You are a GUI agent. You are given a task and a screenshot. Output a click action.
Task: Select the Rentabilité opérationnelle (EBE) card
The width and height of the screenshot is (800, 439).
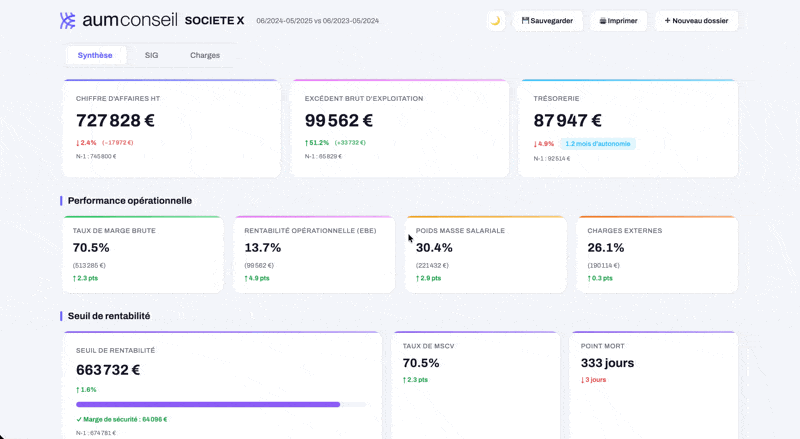pyautogui.click(x=314, y=254)
